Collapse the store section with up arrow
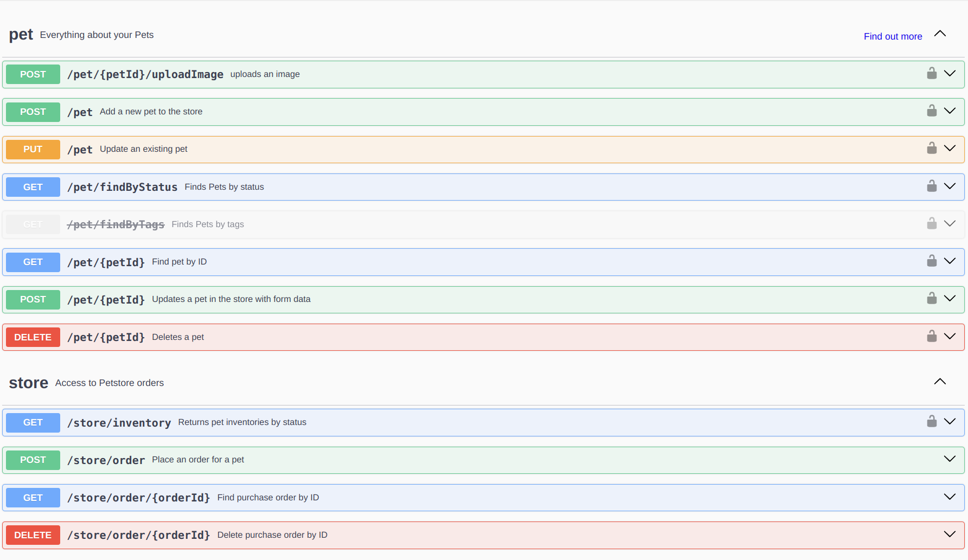This screenshot has height=560, width=968. (x=940, y=382)
